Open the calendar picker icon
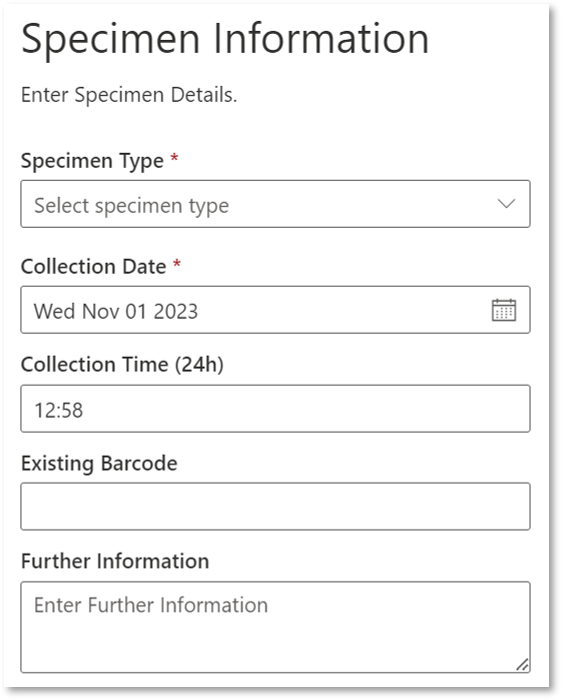Viewport: 562px width, 700px height. (504, 310)
